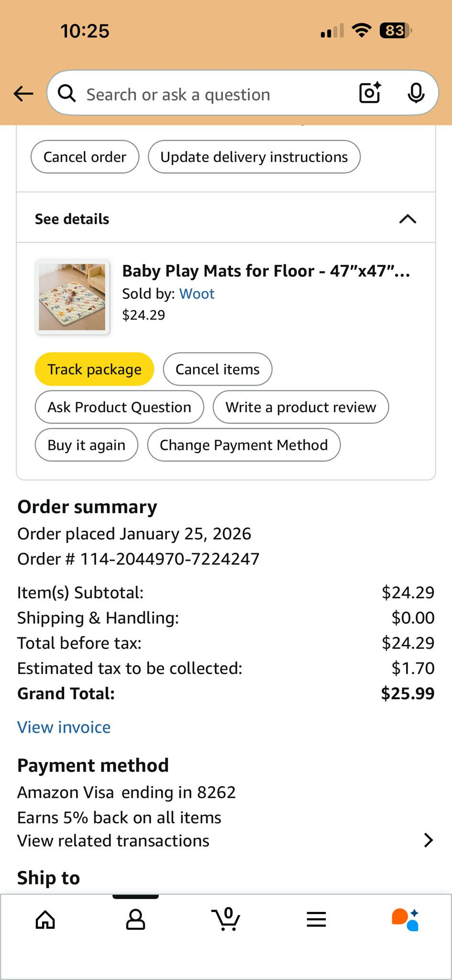Tap Cancel order button

point(85,157)
